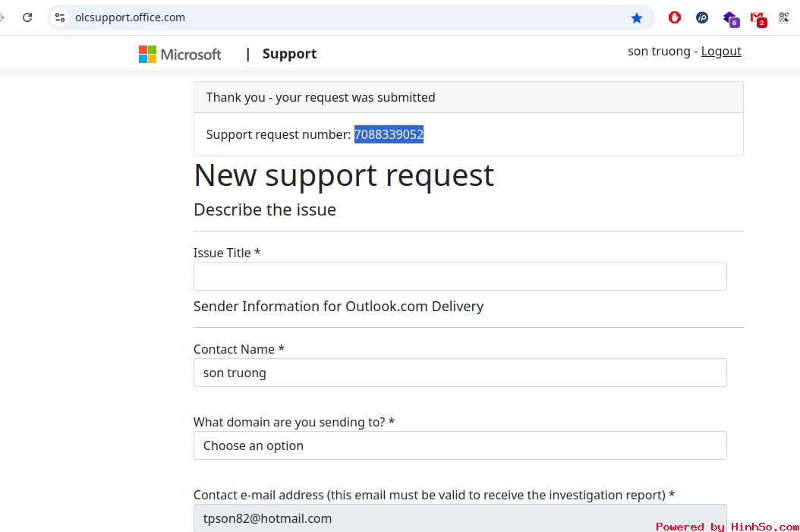The width and height of the screenshot is (800, 532).
Task: Expand the 'What domain are you sending to?' dropdown
Action: (x=460, y=445)
